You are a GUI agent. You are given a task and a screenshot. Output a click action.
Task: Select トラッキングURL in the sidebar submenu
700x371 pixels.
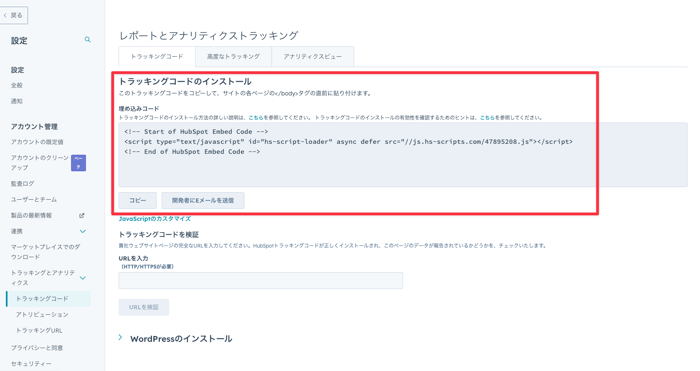point(39,331)
